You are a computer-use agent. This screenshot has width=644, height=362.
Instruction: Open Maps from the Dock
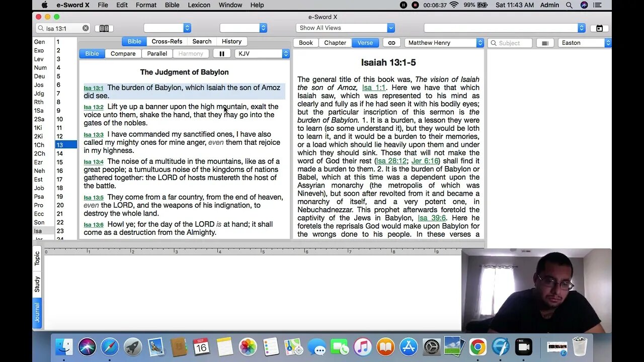tap(293, 347)
